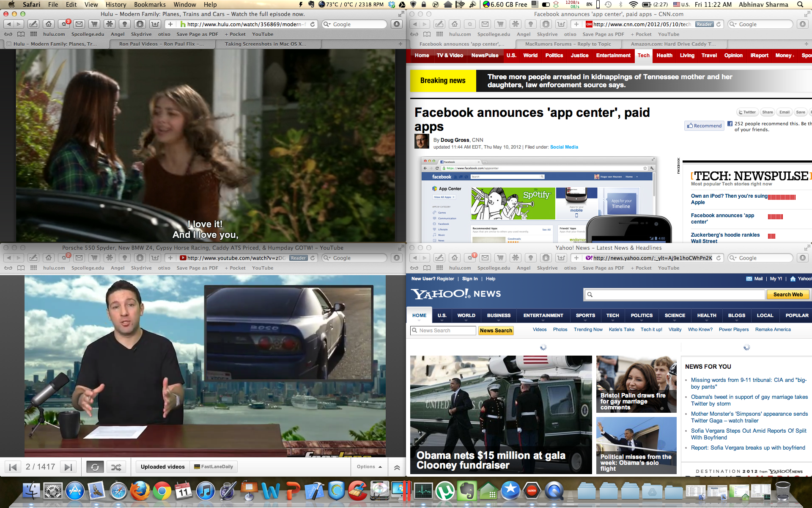Open QuickTime Player from the dock

[x=554, y=491]
